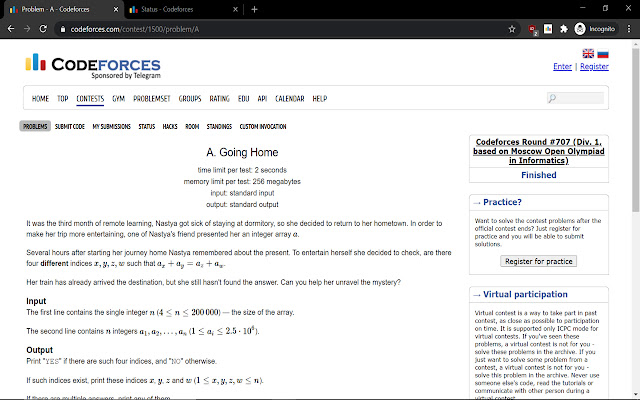Open the red extension icon with badge
This screenshot has height=400, width=640.
point(532,29)
